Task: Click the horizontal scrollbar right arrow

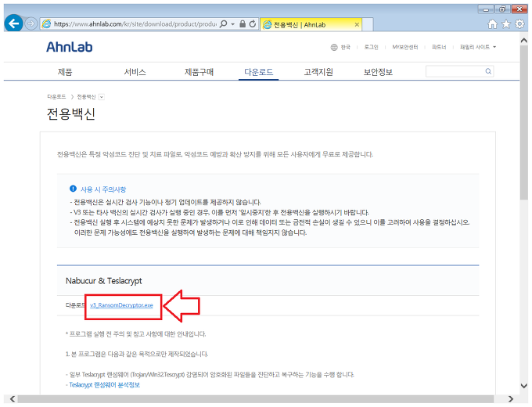Action: coord(511,399)
